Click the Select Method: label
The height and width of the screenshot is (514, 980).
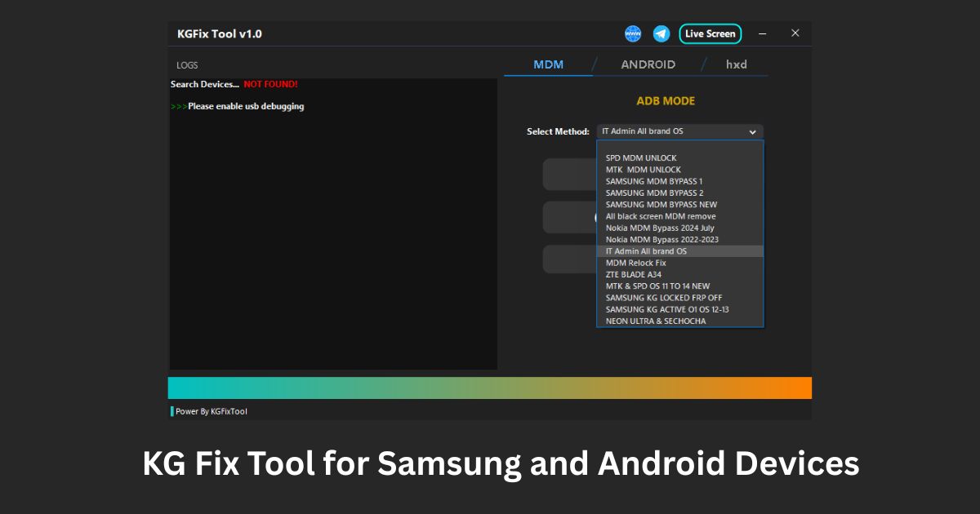click(x=558, y=131)
